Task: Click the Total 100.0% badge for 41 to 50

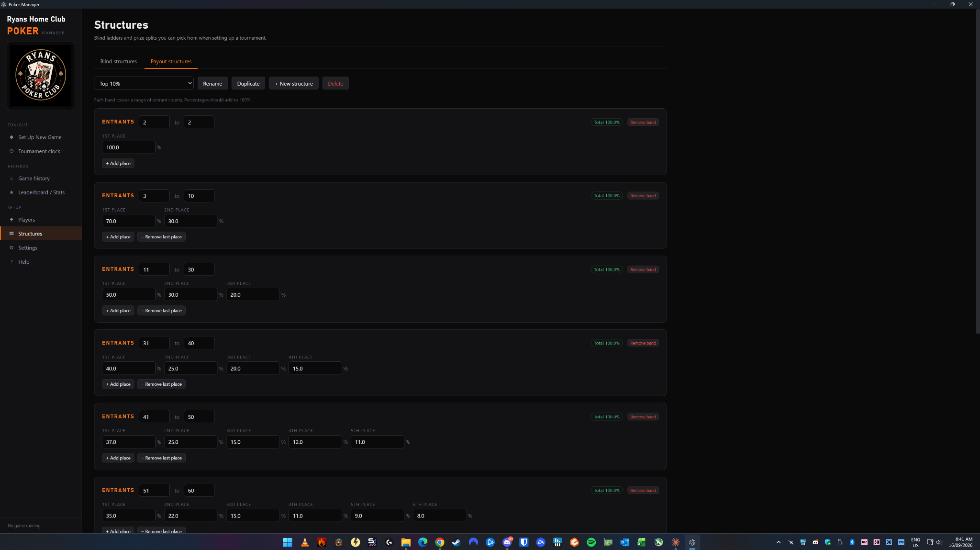Action: click(x=607, y=417)
